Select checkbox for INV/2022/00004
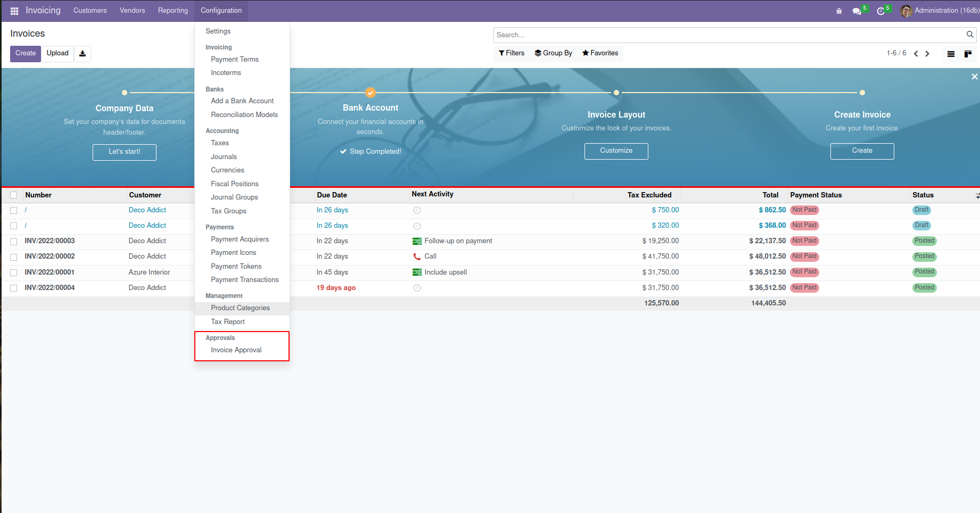980x513 pixels. point(14,288)
